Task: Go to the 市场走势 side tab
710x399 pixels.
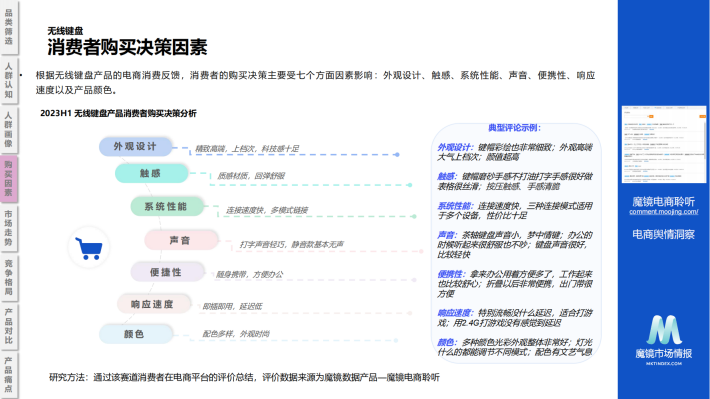Action: pyautogui.click(x=9, y=228)
